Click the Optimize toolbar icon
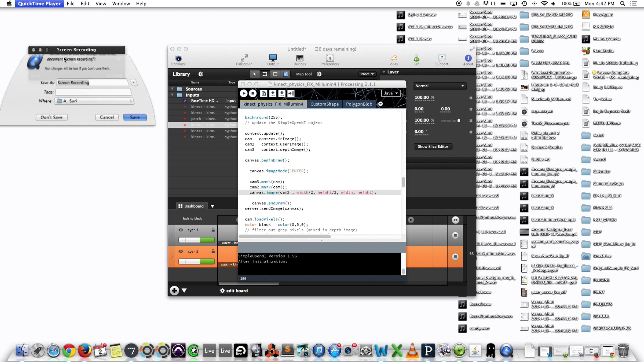The image size is (644, 362). point(178,58)
